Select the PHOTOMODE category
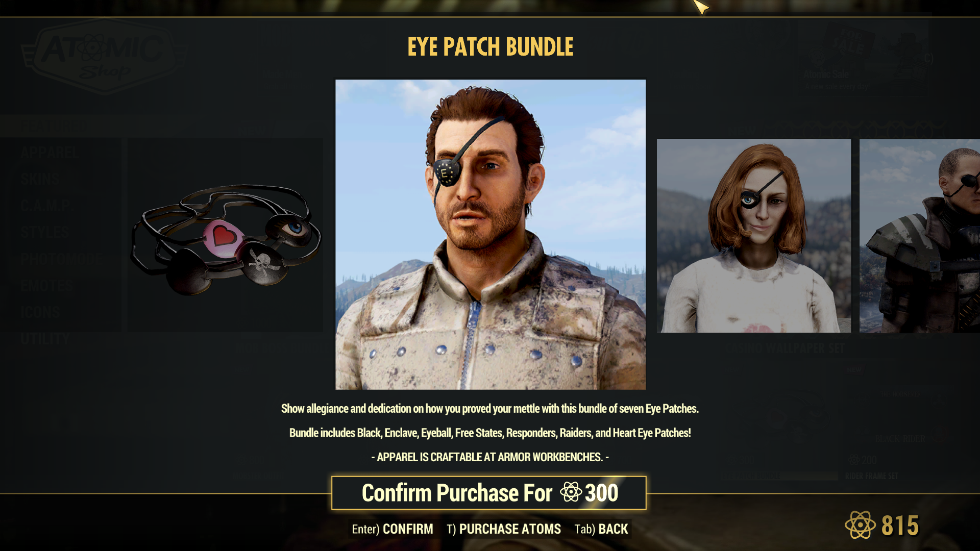 [61, 259]
